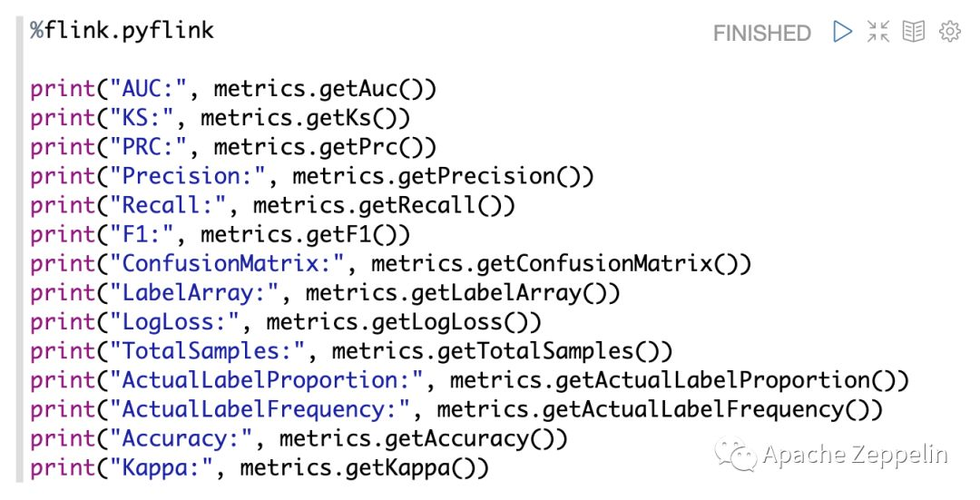Image resolution: width=980 pixels, height=500 pixels.
Task: Place cursor on %flink.pyflink interpreter line
Action: [x=122, y=31]
